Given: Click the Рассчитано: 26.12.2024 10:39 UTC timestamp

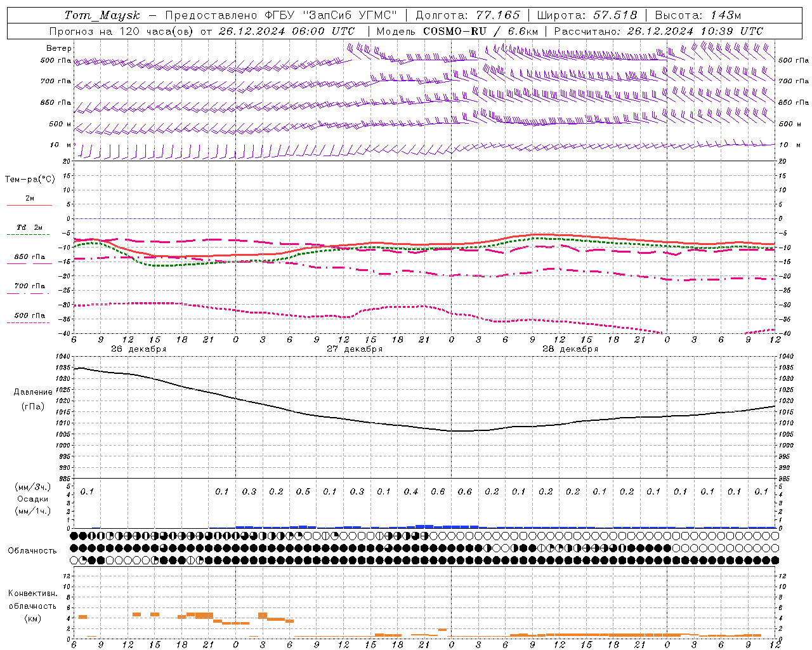Looking at the screenshot, I should click(658, 31).
